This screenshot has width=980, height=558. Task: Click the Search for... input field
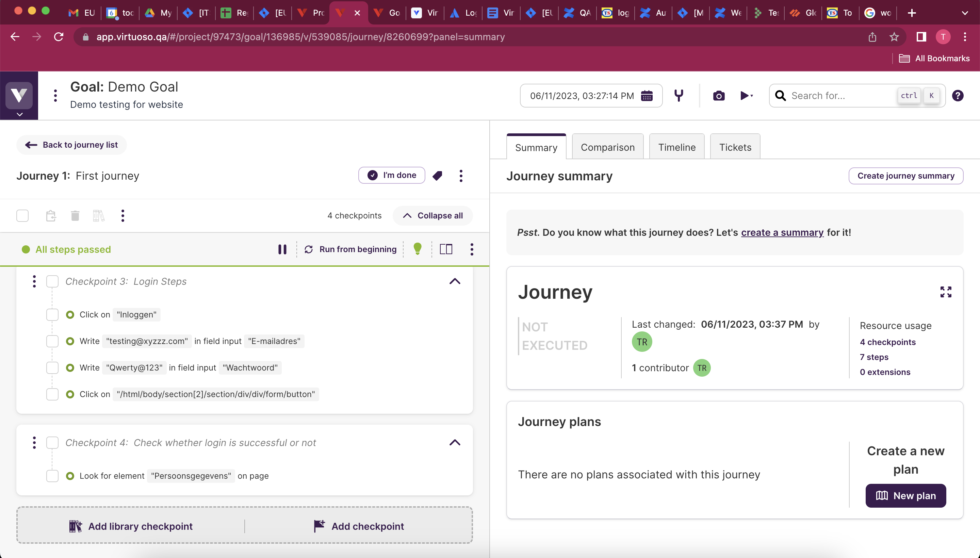[x=839, y=96]
